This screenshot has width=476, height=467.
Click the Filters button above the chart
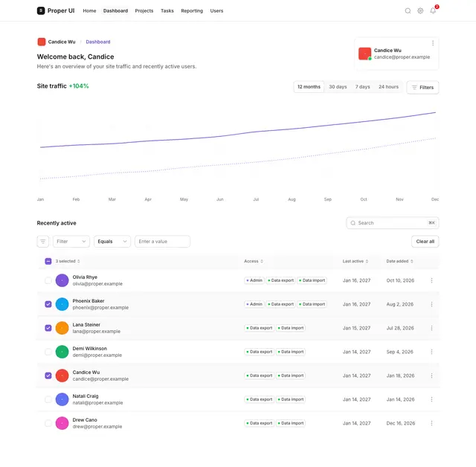coord(422,88)
